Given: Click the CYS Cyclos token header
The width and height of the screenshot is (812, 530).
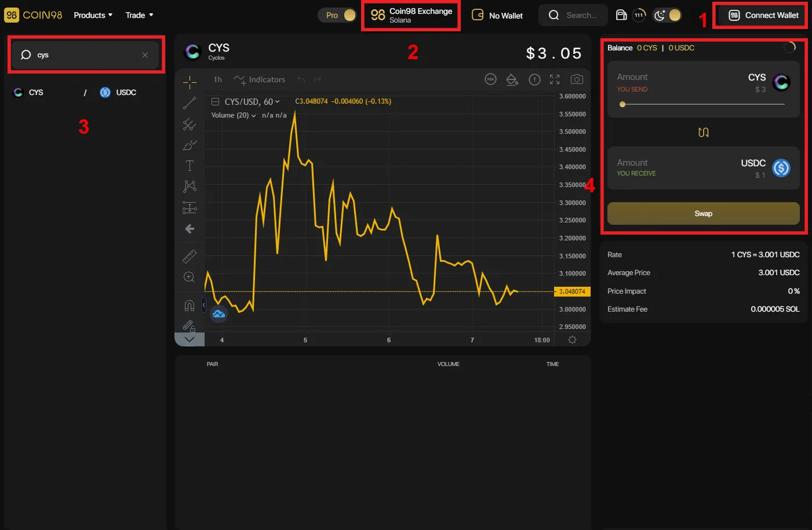Looking at the screenshot, I should (x=207, y=52).
